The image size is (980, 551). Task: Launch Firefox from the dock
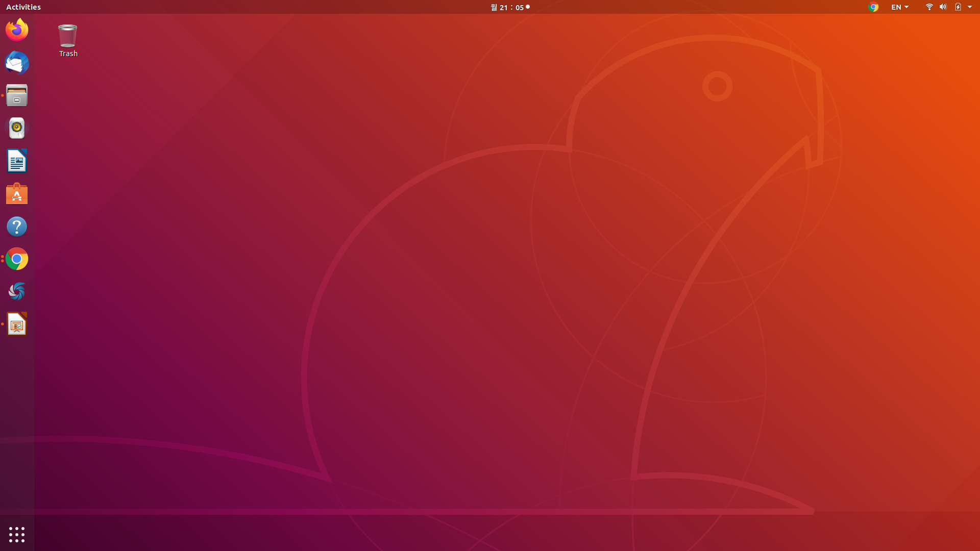(17, 30)
